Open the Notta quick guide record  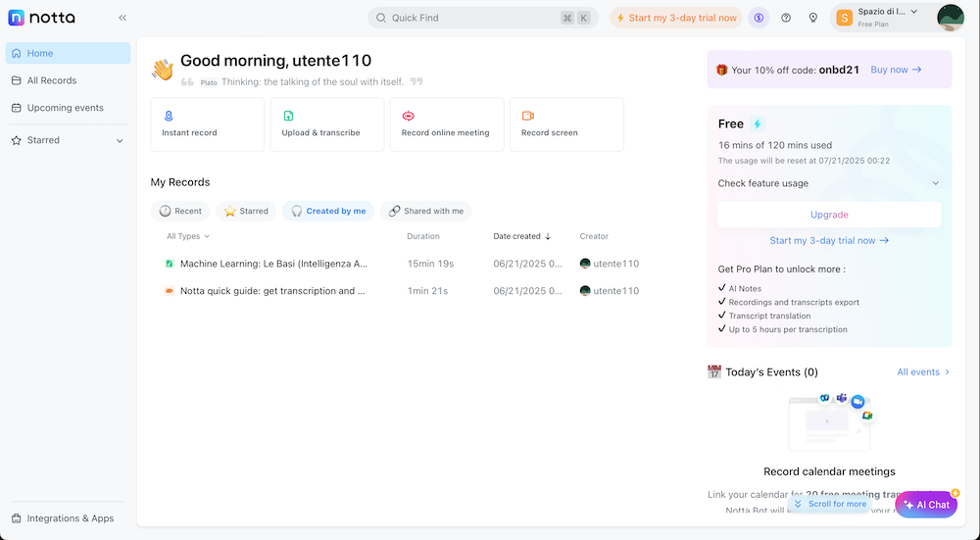click(272, 291)
